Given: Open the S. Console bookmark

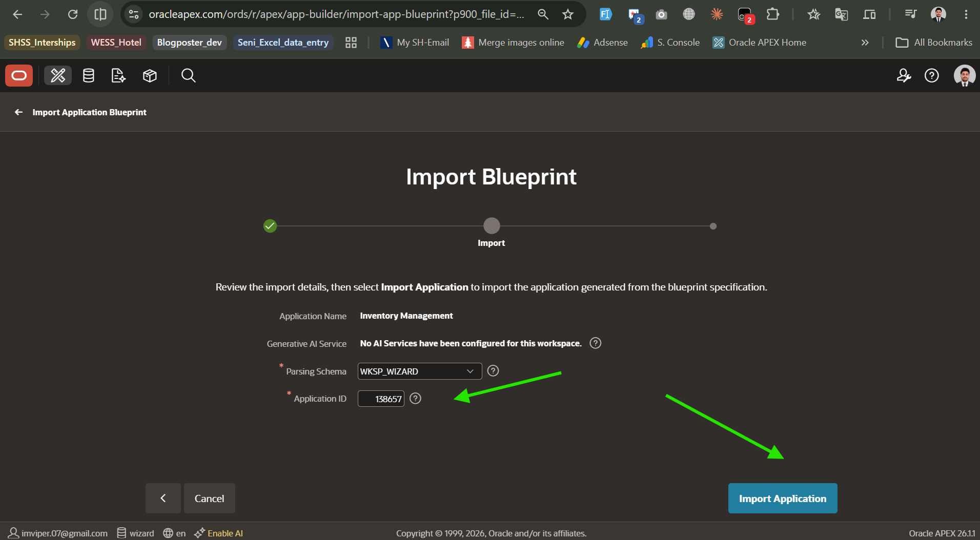Looking at the screenshot, I should click(x=670, y=43).
